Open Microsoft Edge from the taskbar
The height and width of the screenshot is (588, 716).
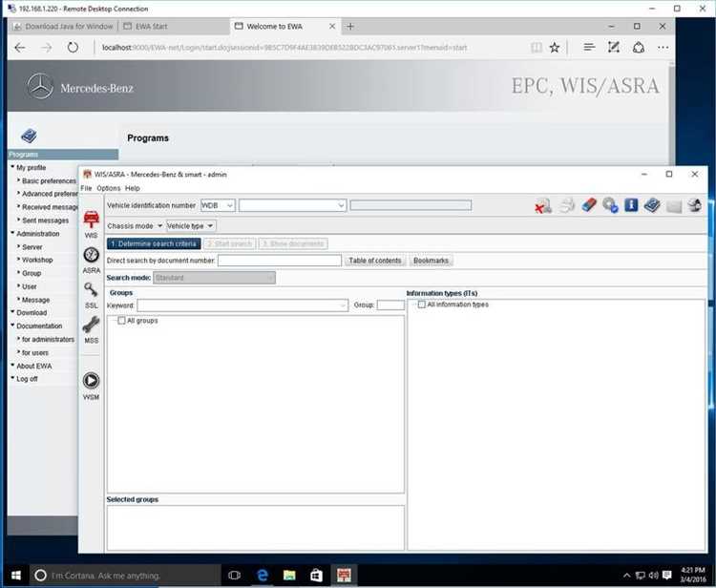[263, 576]
